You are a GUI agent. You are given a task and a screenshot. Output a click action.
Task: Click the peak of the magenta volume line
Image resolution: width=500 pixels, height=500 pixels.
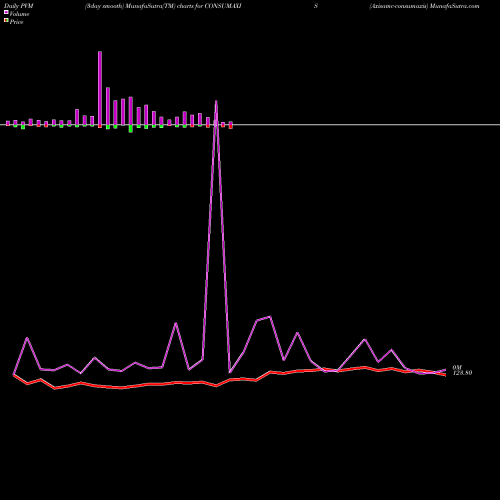(216, 101)
